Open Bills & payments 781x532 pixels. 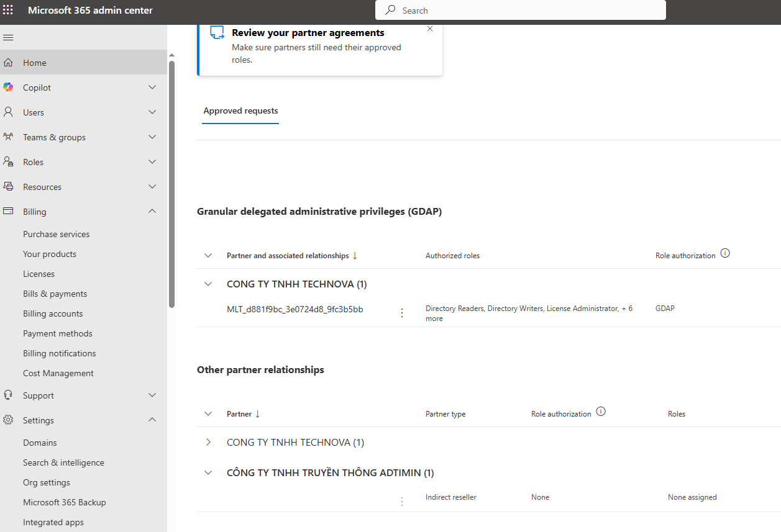tap(55, 294)
